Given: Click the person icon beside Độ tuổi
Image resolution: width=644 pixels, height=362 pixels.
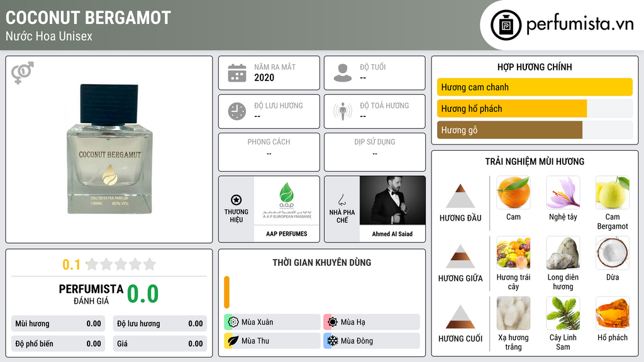Looking at the screenshot, I should 343,73.
